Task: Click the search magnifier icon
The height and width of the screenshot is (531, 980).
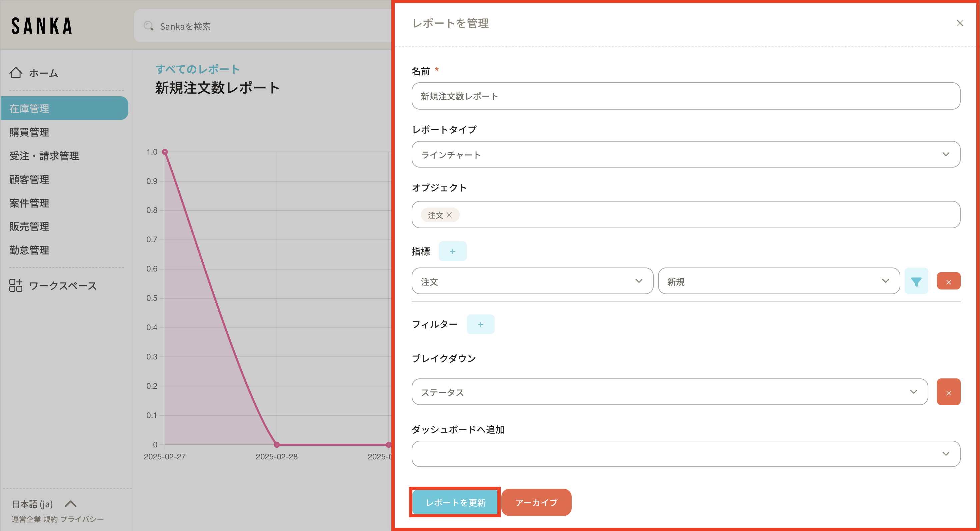Action: (x=148, y=26)
